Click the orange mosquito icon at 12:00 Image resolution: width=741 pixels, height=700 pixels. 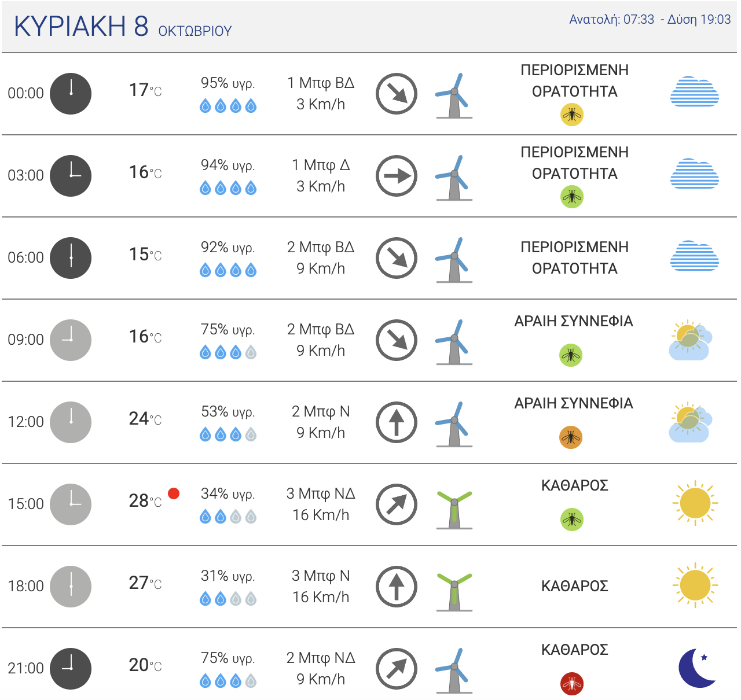(x=571, y=437)
